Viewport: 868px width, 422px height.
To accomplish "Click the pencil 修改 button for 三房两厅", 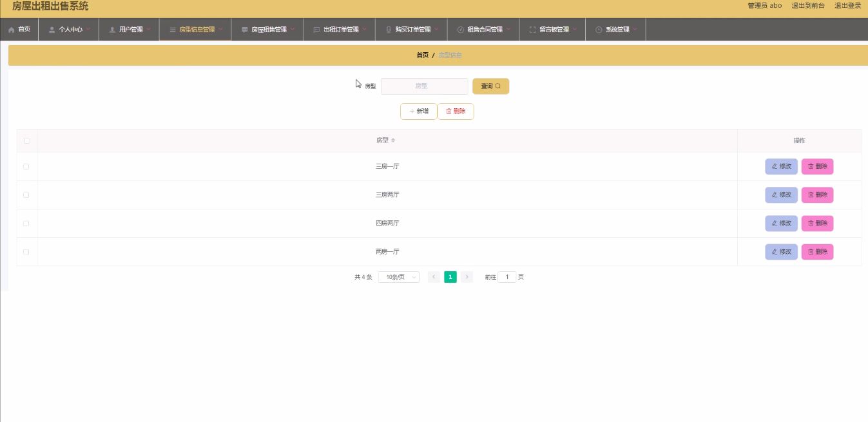I will point(782,195).
